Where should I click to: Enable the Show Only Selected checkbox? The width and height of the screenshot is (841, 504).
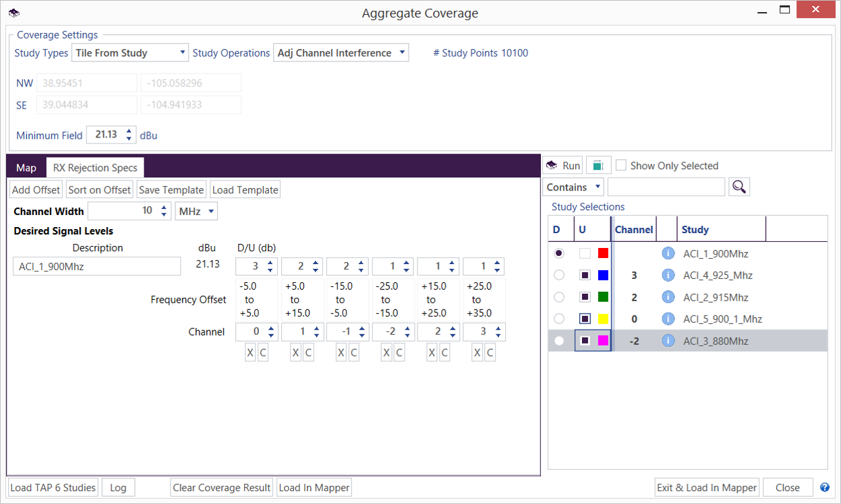click(x=621, y=166)
